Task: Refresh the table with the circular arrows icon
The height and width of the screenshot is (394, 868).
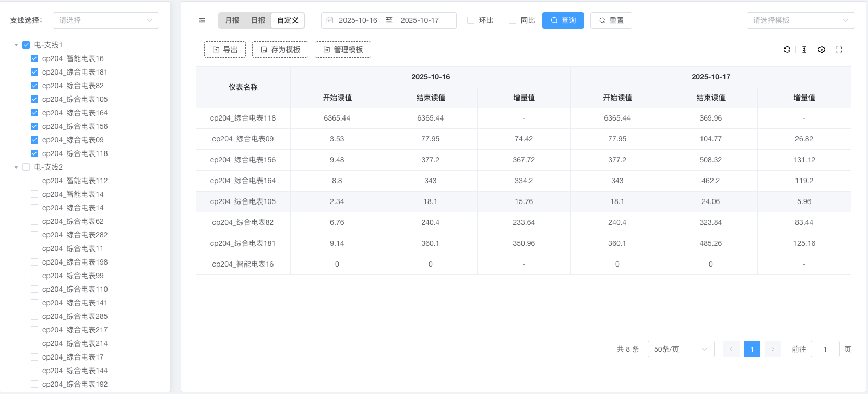Action: (787, 50)
